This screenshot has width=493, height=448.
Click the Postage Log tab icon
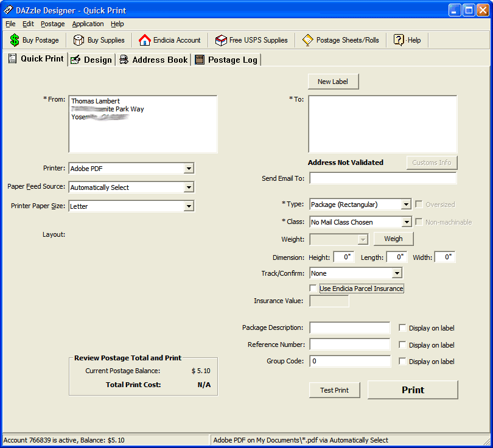(x=200, y=60)
